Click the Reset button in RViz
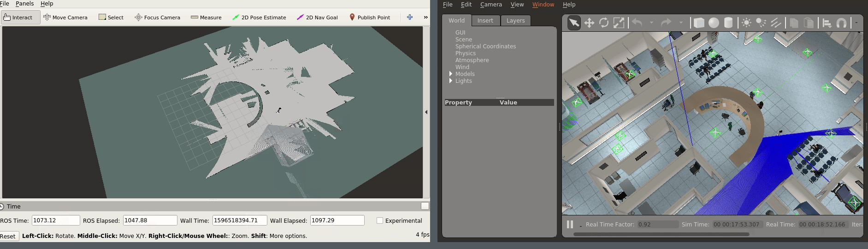The image size is (868, 249). click(x=8, y=236)
